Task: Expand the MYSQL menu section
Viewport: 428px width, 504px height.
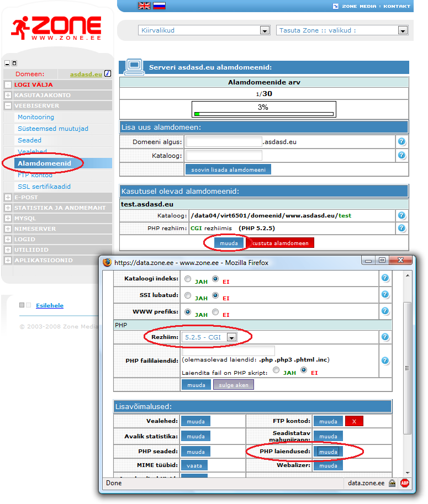Action: [8, 218]
